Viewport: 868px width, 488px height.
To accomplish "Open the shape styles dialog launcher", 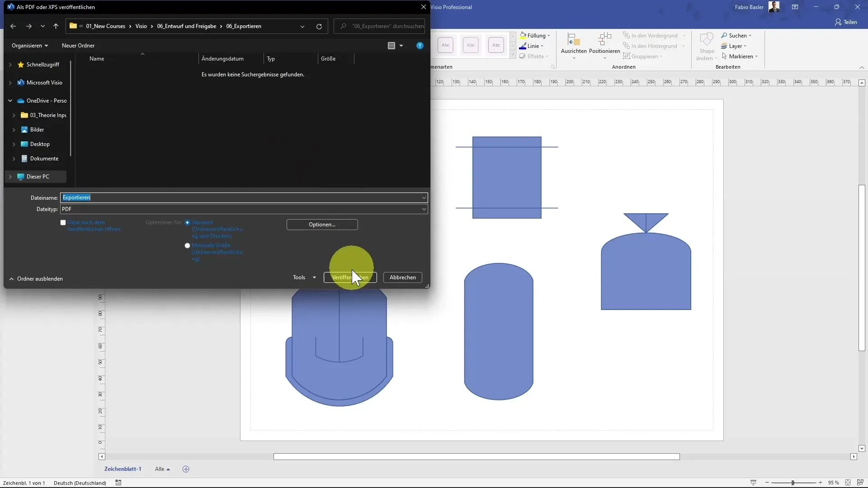I will [x=553, y=67].
